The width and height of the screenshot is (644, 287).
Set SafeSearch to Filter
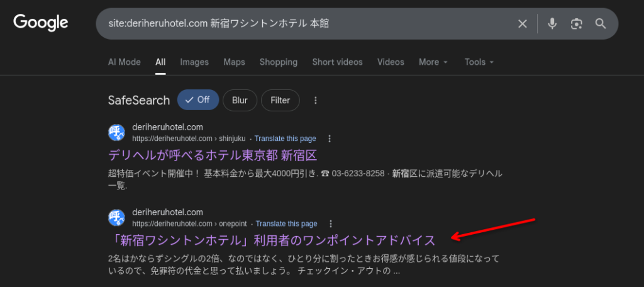click(280, 100)
